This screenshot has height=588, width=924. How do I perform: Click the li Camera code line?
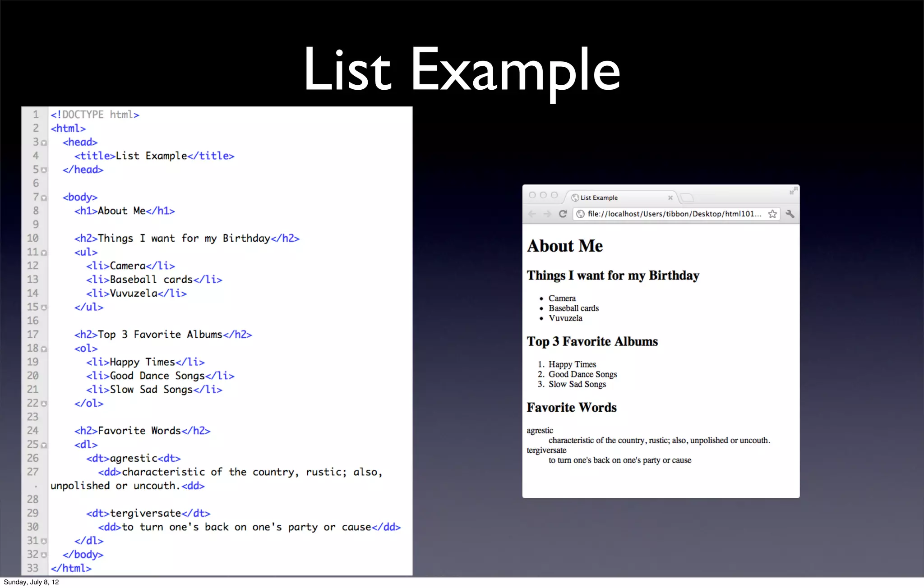point(131,266)
